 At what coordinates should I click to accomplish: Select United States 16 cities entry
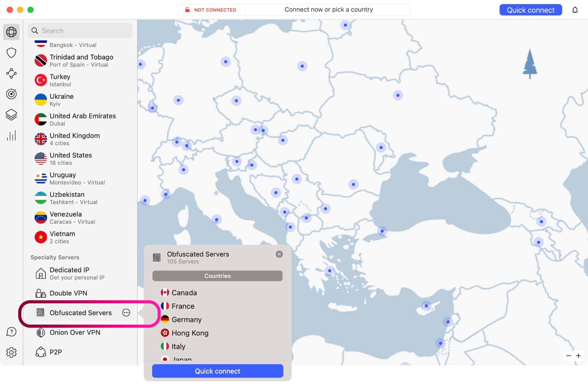pyautogui.click(x=80, y=159)
